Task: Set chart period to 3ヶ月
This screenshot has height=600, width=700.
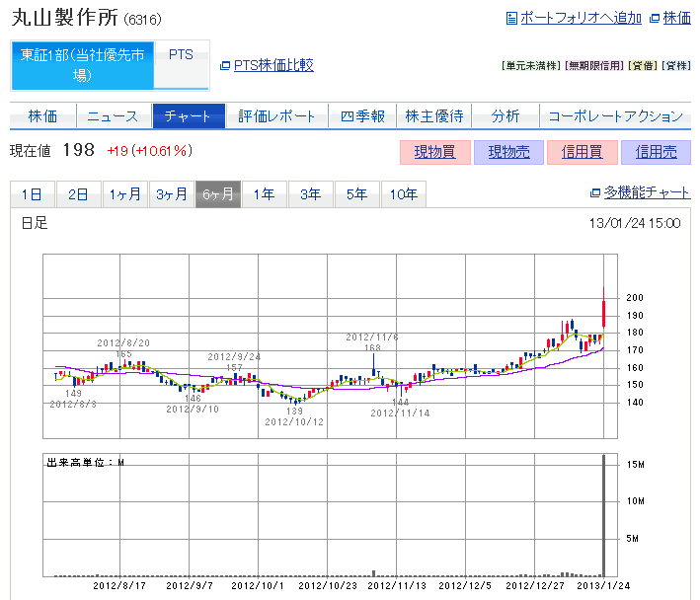Action: pos(171,194)
